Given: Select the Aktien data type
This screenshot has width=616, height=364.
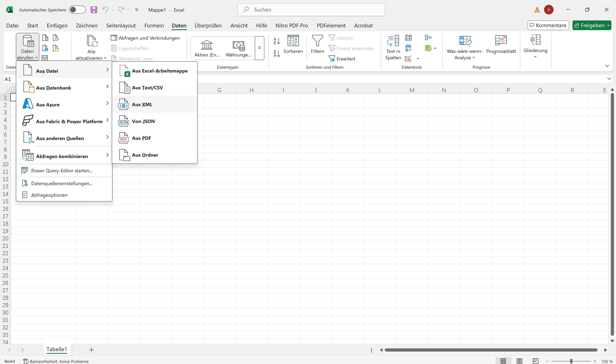Looking at the screenshot, I should tap(207, 48).
